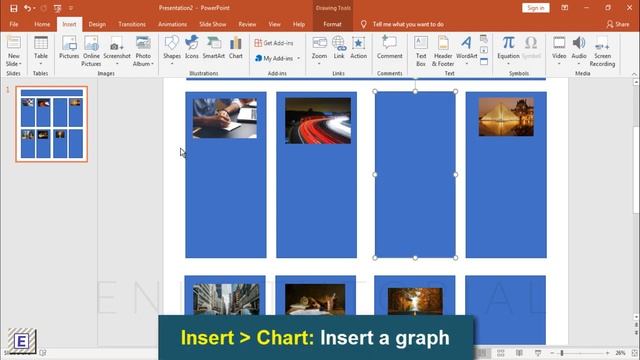Click the rotation handle of the selected shape
Screen dimensions: 640x360
415,78
